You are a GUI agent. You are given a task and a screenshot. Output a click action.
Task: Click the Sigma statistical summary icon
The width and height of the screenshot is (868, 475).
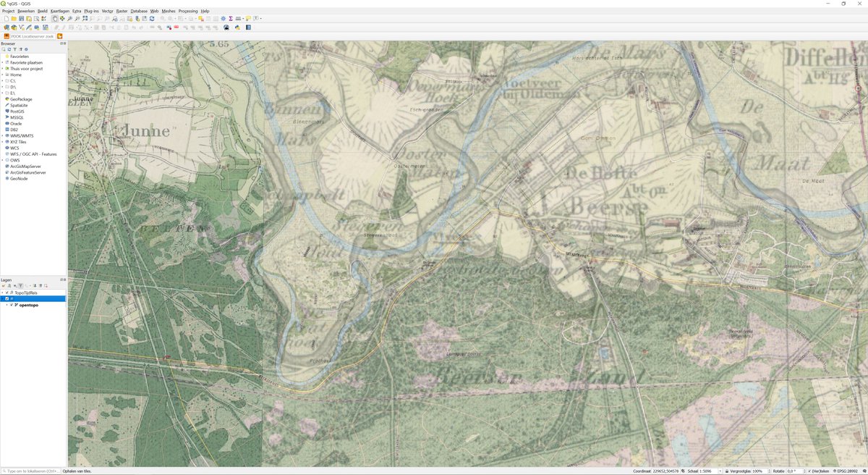[x=230, y=19]
